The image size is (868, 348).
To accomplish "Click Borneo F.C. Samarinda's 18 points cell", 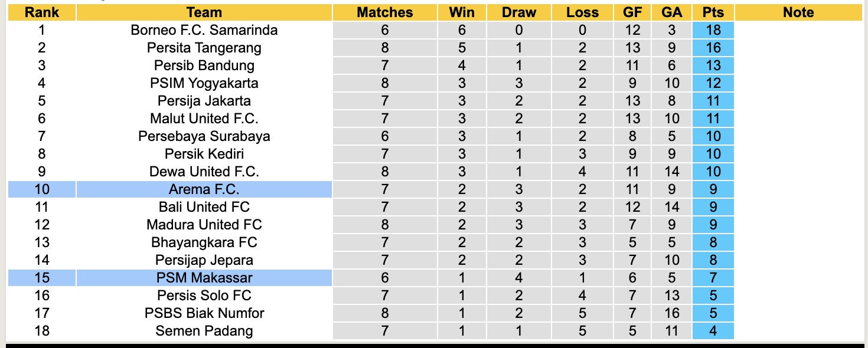I will click(x=713, y=30).
